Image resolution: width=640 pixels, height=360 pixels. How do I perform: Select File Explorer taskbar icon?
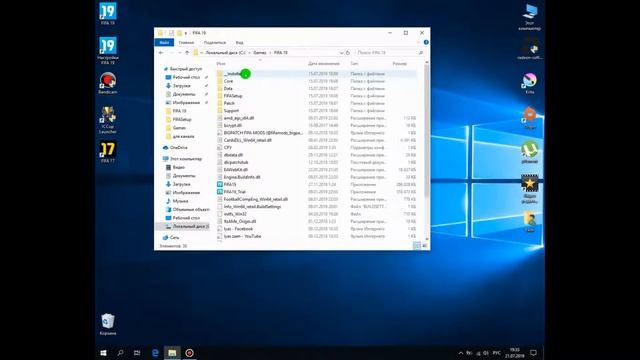(x=172, y=353)
